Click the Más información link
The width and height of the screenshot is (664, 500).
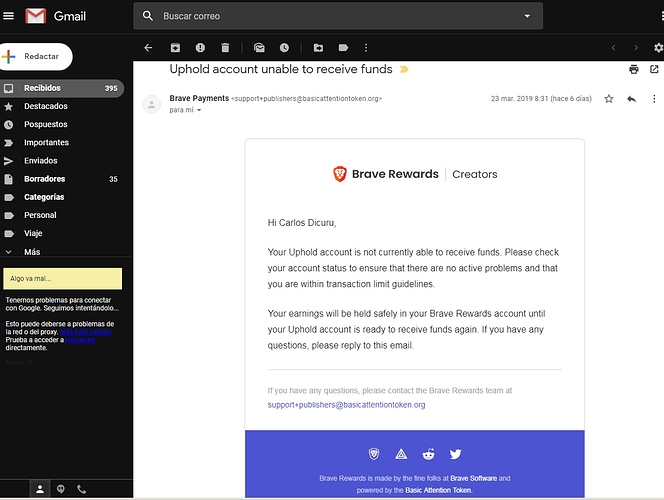coord(86,332)
